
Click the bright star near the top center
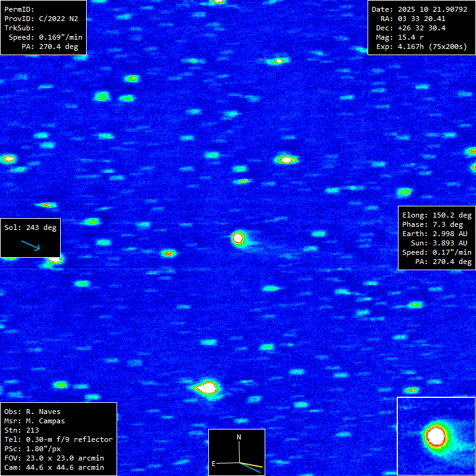point(278,61)
